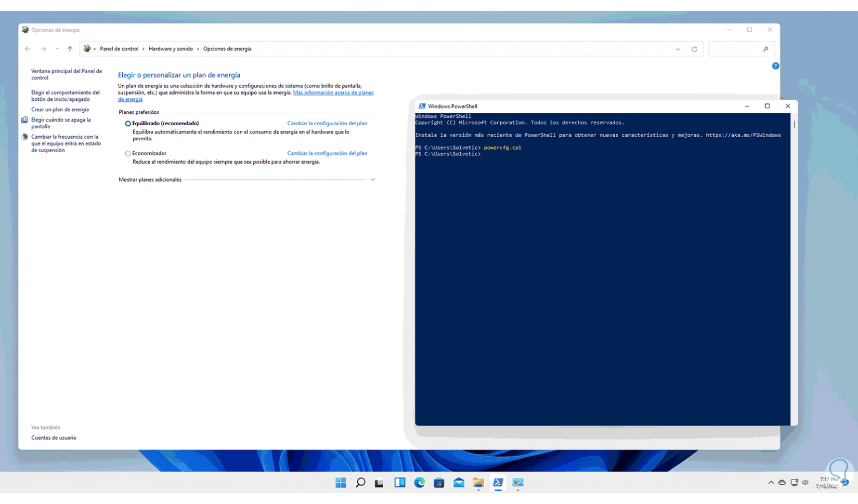Open 'Más información acerca de planes de energía'
This screenshot has width=858, height=504.
click(x=245, y=96)
